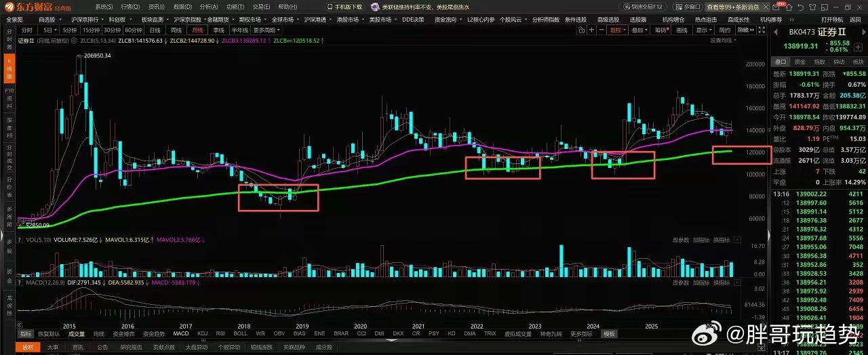Switch to 半年线 period
The width and height of the screenshot is (868, 355).
[239, 30]
